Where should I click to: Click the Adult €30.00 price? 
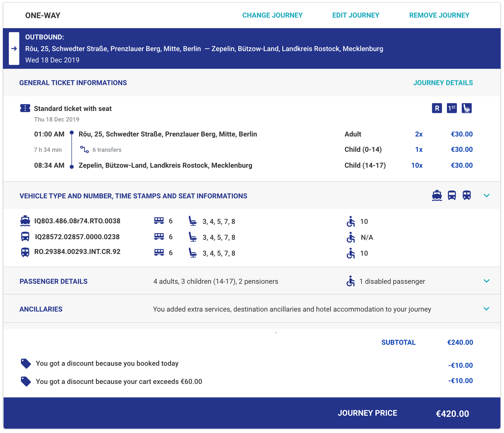462,134
